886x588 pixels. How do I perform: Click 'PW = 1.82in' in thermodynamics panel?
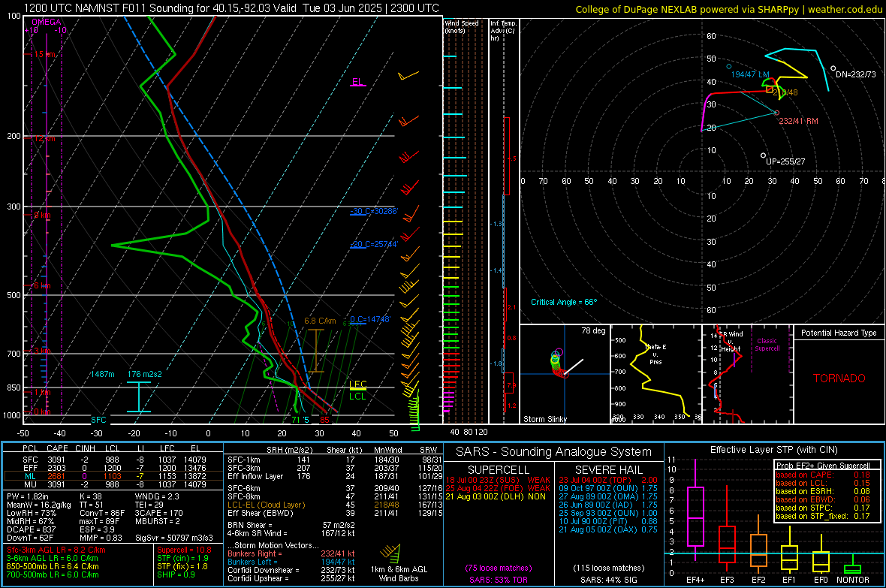(x=28, y=496)
